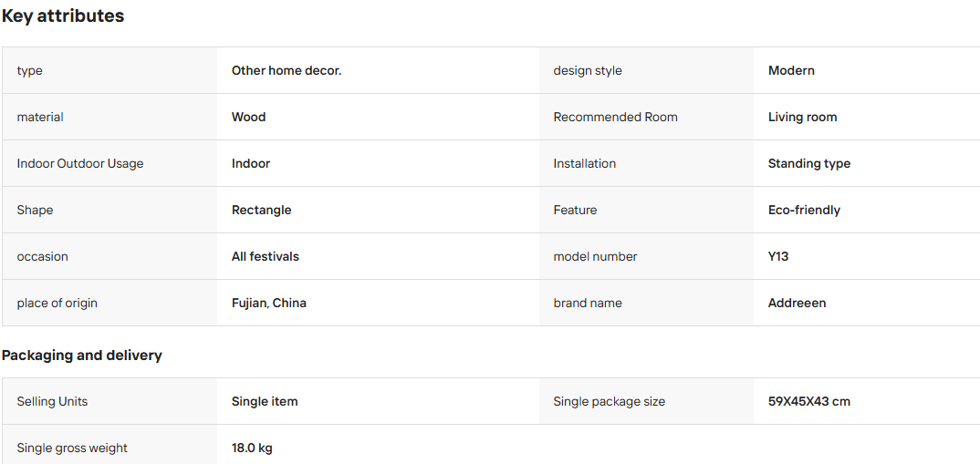
Task: Select the '18.0 kg' gross weight value
Action: (x=252, y=448)
